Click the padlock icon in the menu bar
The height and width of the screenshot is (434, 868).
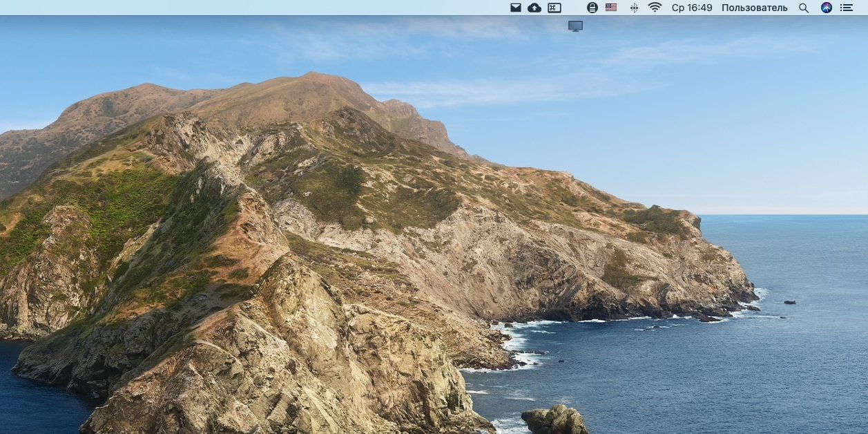[x=592, y=8]
